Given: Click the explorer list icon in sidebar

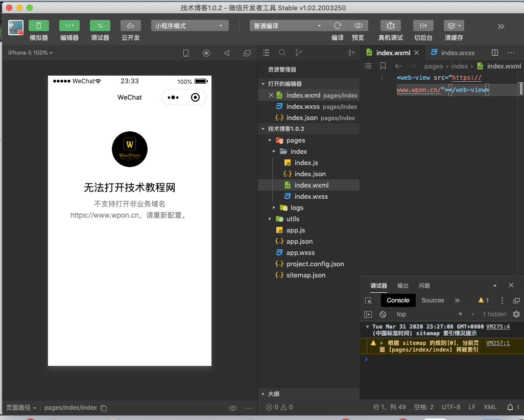Looking at the screenshot, I should [266, 53].
